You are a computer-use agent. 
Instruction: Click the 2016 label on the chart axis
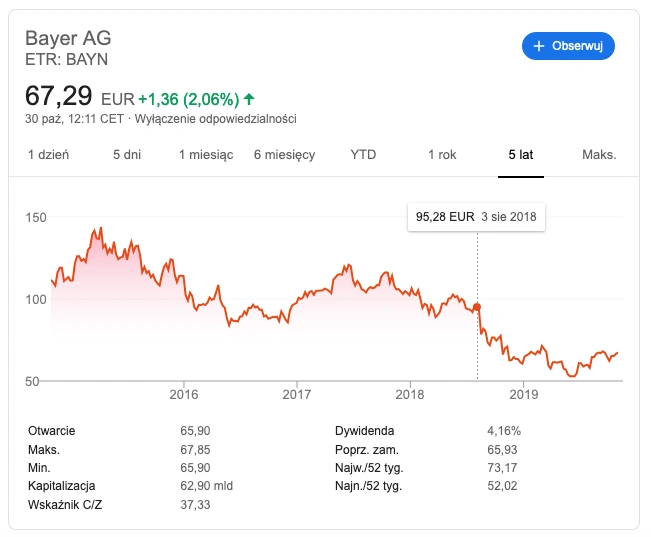[184, 394]
